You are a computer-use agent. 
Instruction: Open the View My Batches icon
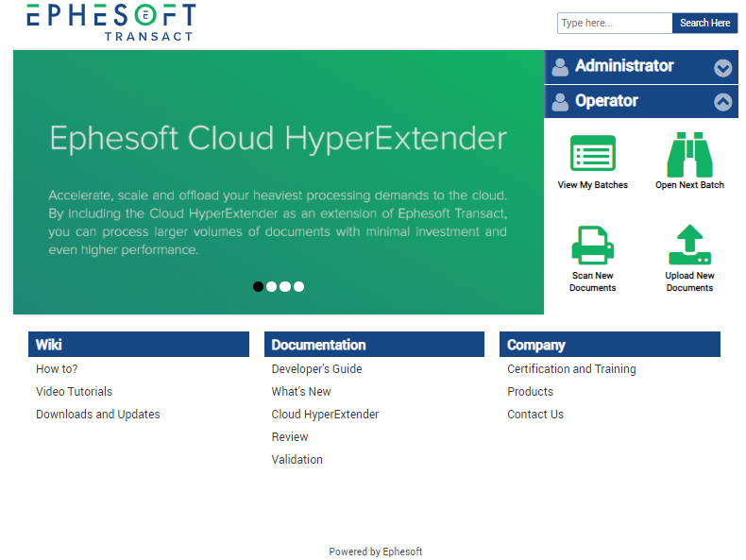click(x=592, y=153)
